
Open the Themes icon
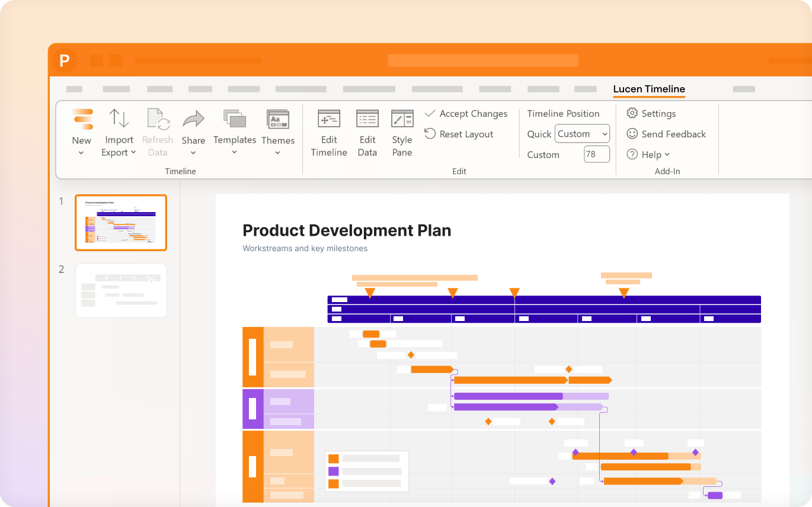278,120
